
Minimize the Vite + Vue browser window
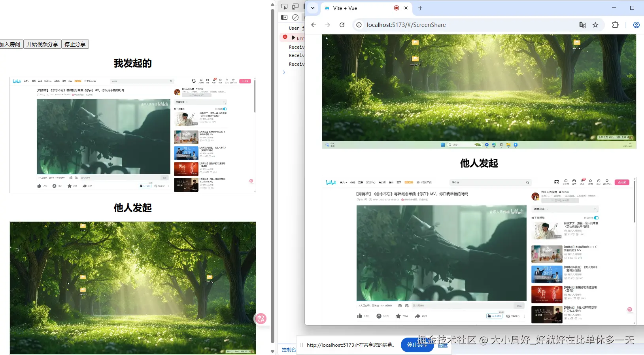coord(614,8)
